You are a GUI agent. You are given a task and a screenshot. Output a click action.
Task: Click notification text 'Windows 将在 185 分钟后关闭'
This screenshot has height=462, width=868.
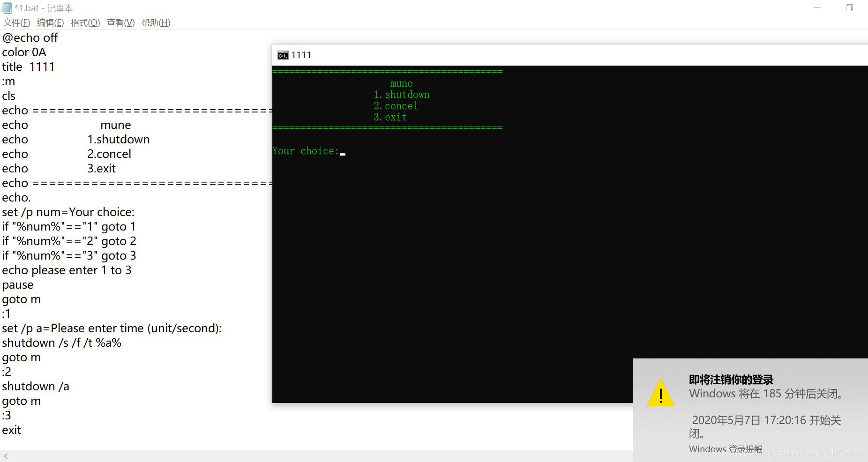[x=766, y=394]
